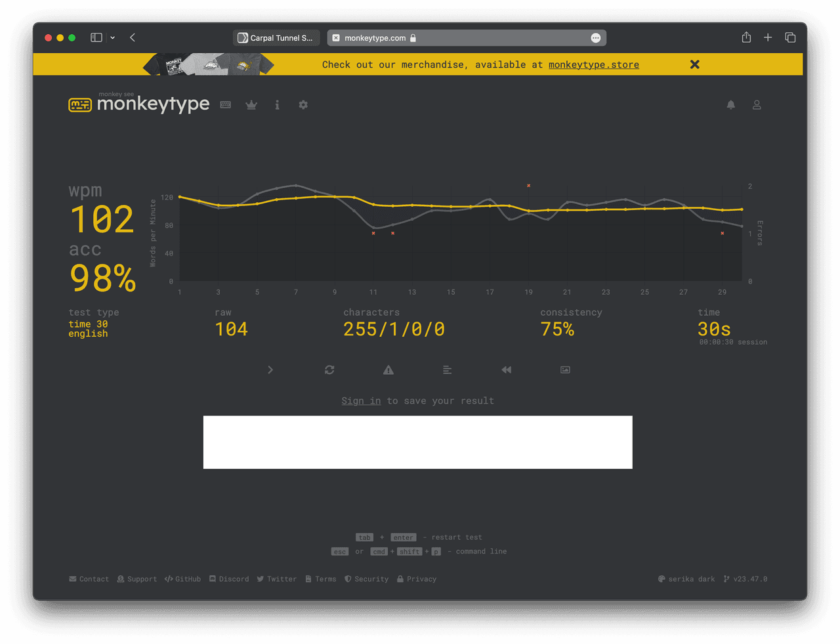Show Safari tab overview

[790, 38]
